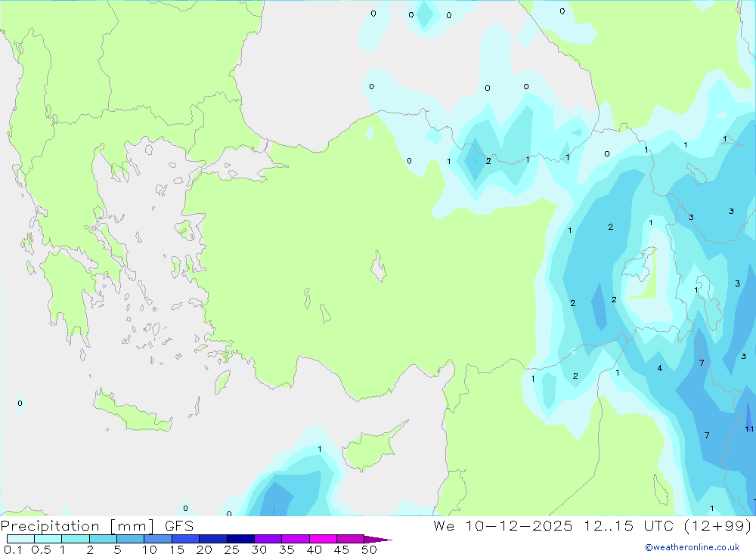Click the 15–20 mm legend swatch
The width and height of the screenshot is (756, 554).
coord(185,539)
